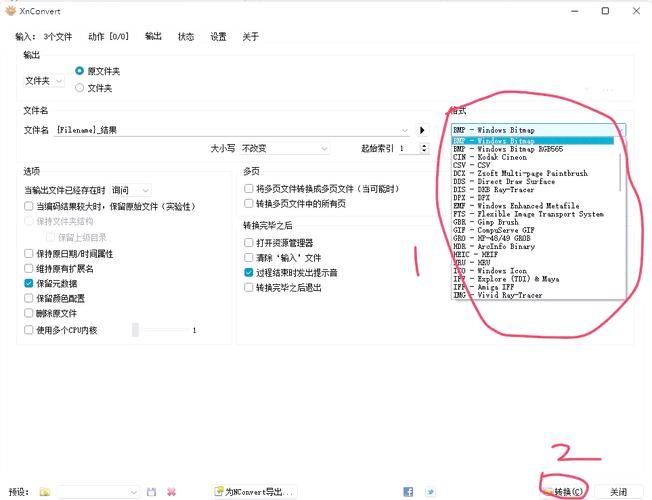Click the filename variable arrow button
This screenshot has width=652, height=500.
[422, 130]
